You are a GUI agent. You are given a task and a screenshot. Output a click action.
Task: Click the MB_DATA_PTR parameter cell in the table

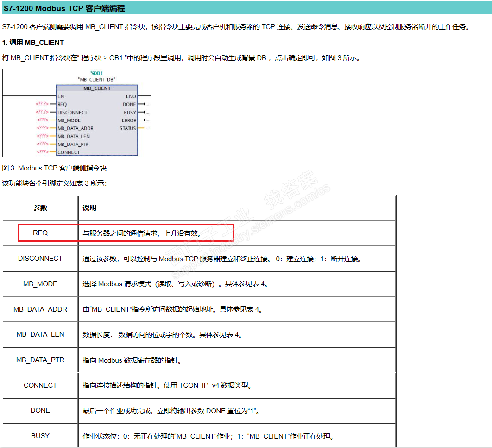pos(40,360)
